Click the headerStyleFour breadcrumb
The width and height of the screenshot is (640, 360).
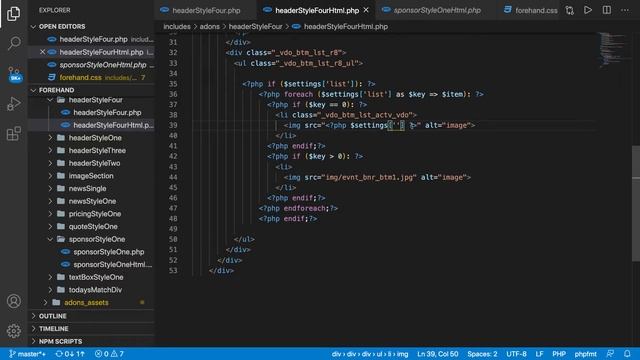(256, 27)
